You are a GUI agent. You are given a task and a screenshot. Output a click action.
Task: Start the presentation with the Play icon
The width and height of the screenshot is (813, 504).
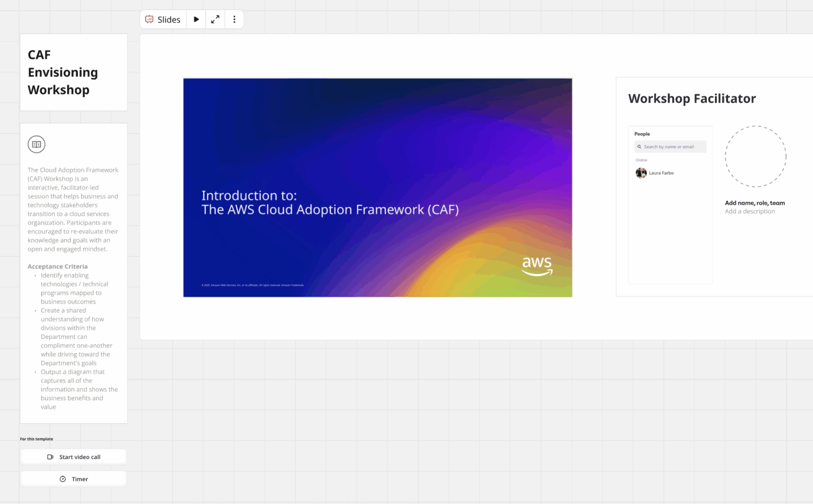tap(196, 19)
